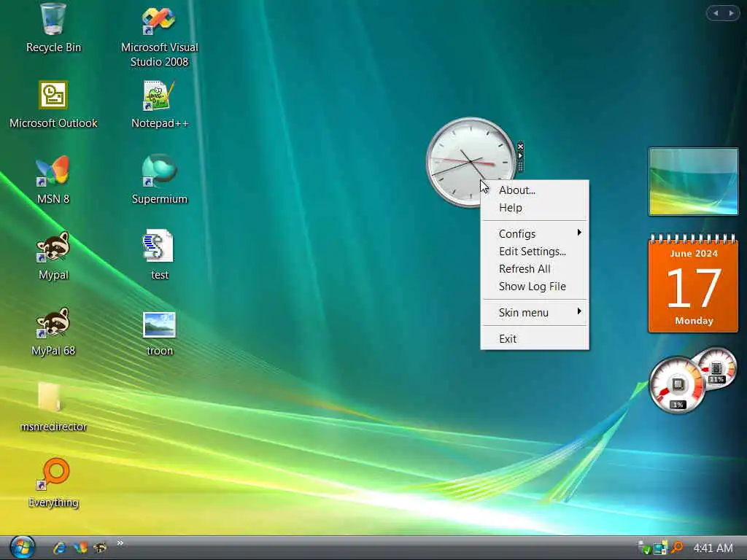Click the June 2024 calendar gadget

click(x=693, y=282)
